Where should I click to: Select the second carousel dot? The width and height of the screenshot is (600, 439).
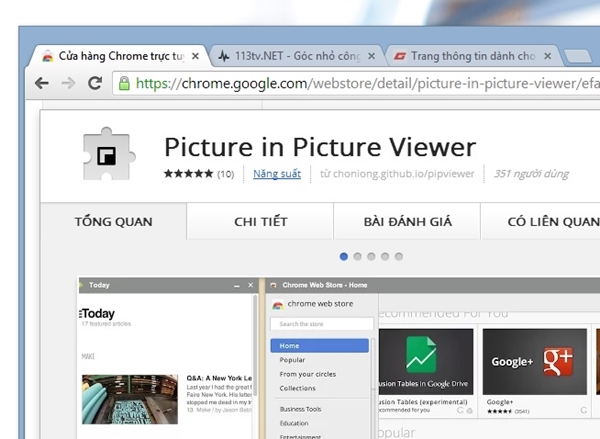coord(357,256)
